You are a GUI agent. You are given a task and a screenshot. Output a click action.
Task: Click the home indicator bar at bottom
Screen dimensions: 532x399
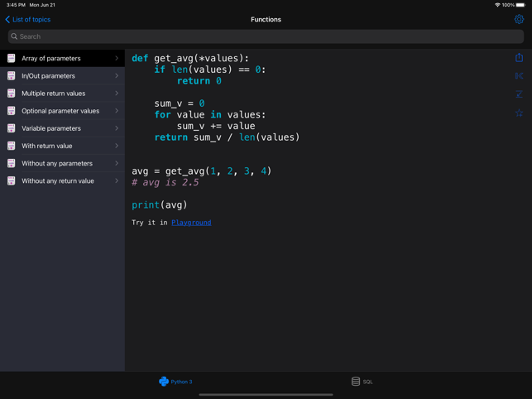point(266,395)
